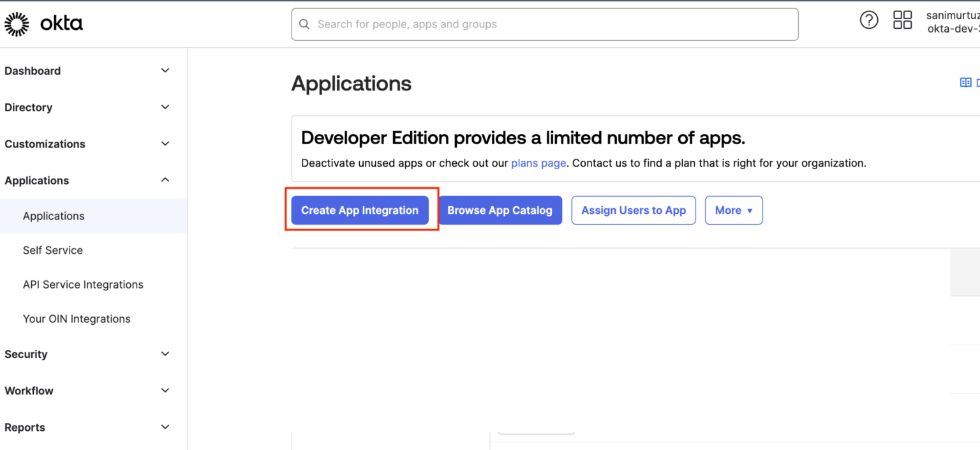Click the Create App Integration button
Viewport: 980px width, 450px height.
tap(360, 210)
